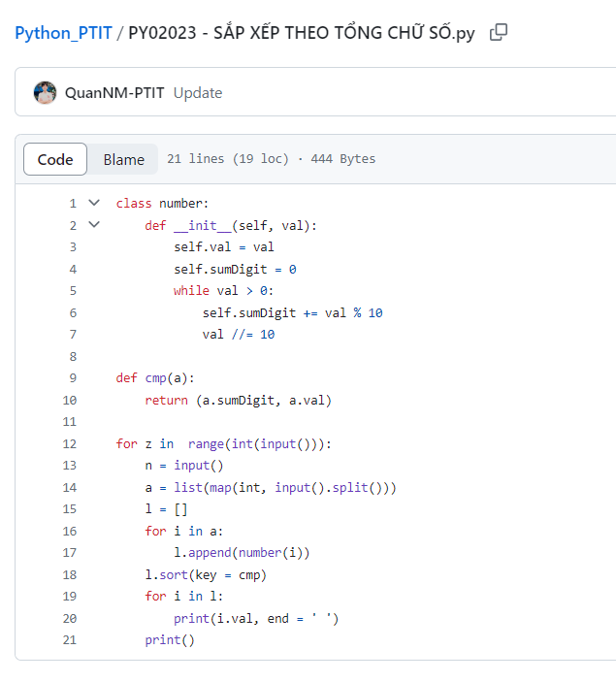Switch to the Code view tab

(x=55, y=159)
